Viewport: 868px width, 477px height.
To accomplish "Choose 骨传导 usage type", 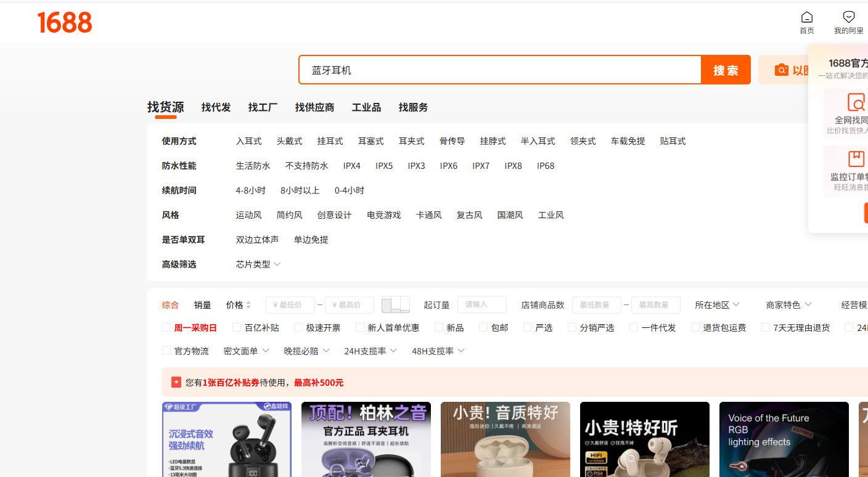I will click(x=452, y=141).
